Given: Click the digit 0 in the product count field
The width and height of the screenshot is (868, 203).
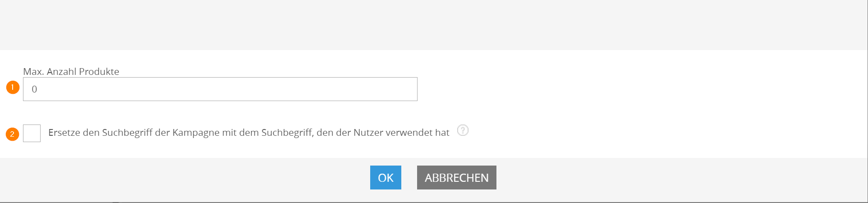Looking at the screenshot, I should tap(34, 89).
